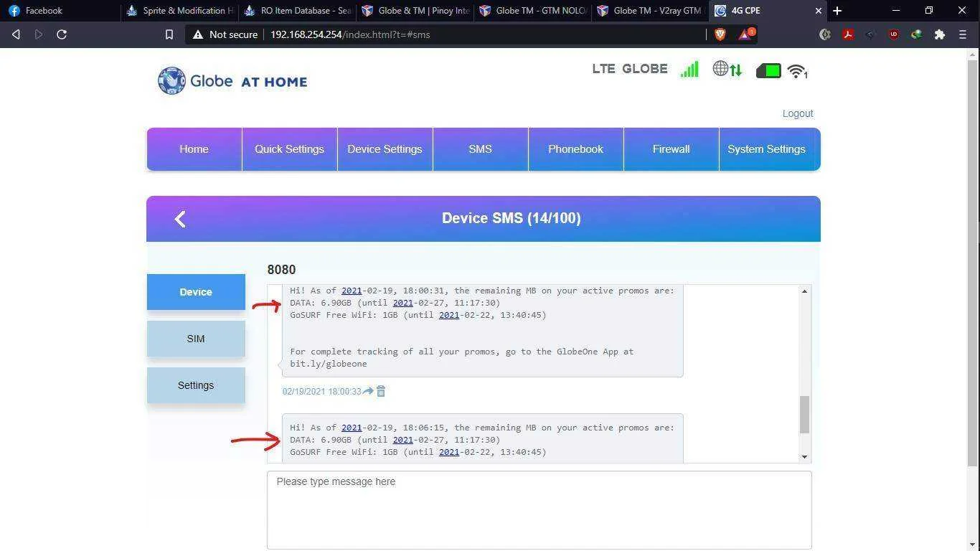Click the page vertical scrollbar thumb

pyautogui.click(x=973, y=263)
